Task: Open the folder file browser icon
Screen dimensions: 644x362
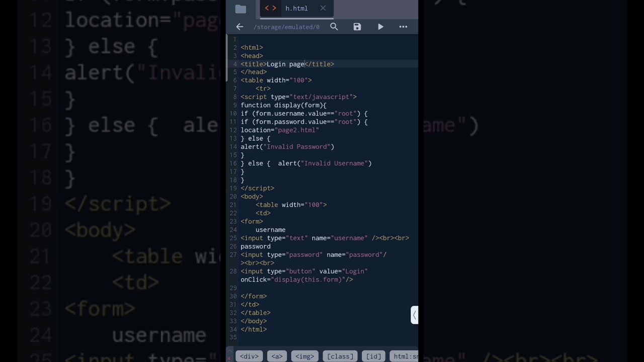Action: pyautogui.click(x=240, y=9)
